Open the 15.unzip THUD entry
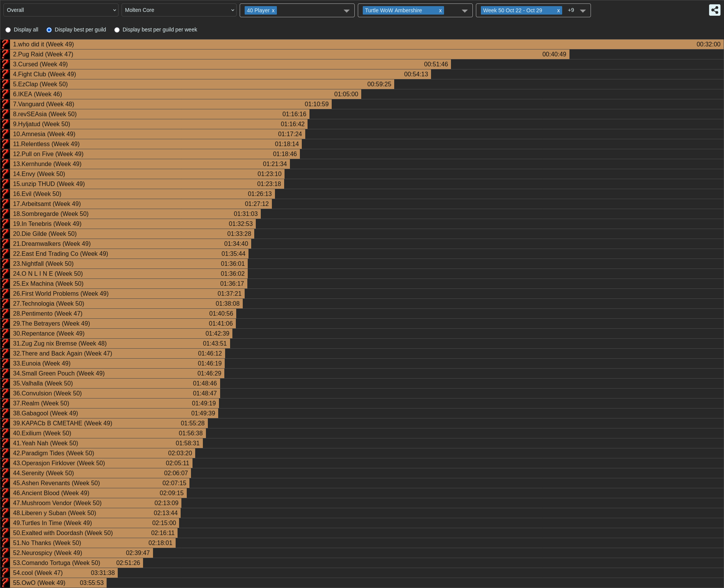The height and width of the screenshot is (588, 724). click(49, 184)
